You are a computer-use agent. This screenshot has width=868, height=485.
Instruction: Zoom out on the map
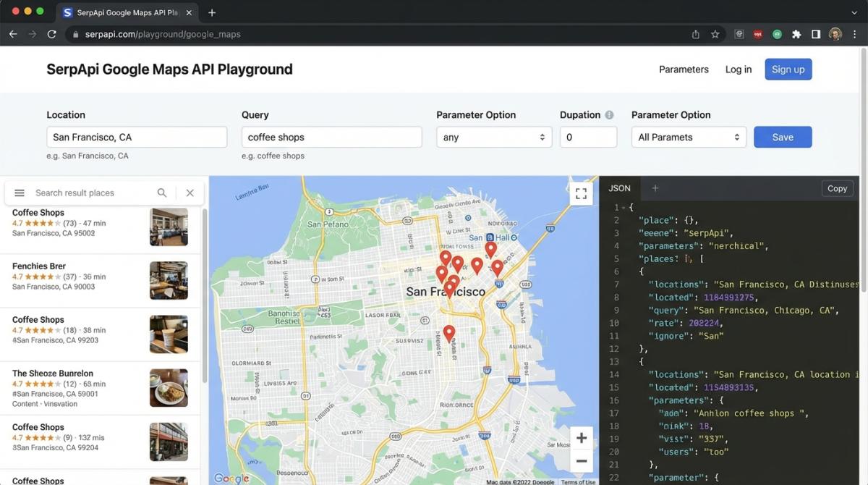(581, 461)
